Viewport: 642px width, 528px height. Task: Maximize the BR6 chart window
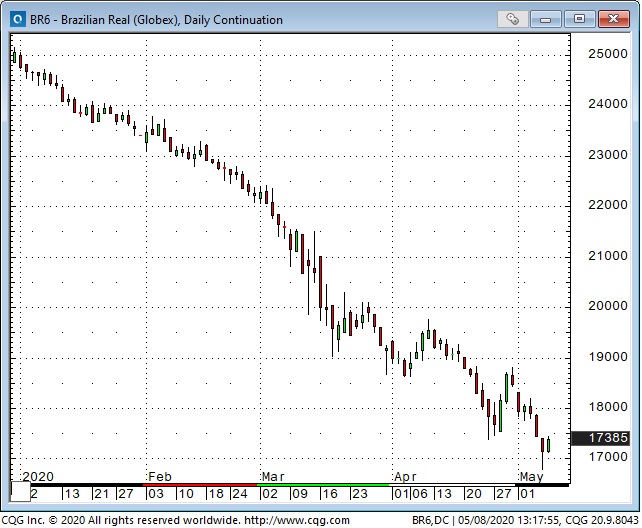[579, 19]
